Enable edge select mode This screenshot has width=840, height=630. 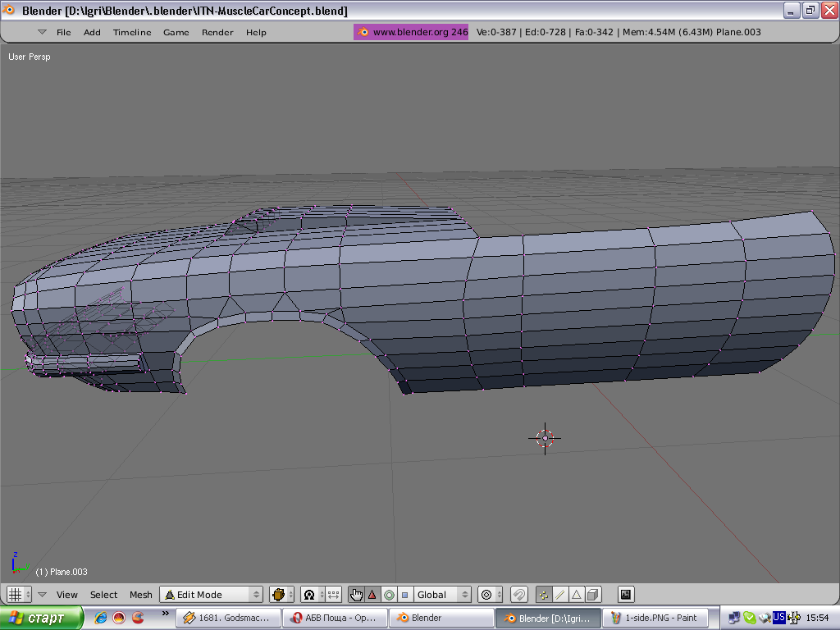tap(560, 595)
